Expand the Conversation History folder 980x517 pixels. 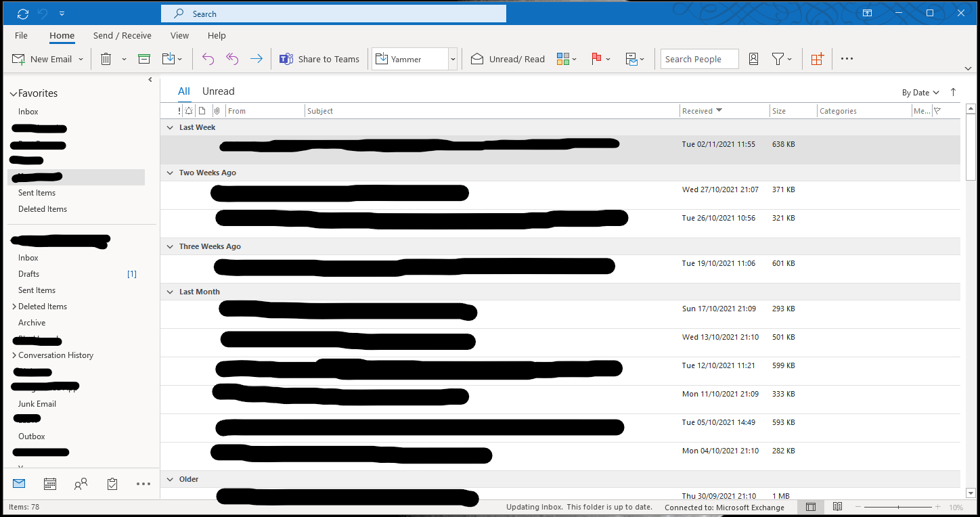(14, 355)
